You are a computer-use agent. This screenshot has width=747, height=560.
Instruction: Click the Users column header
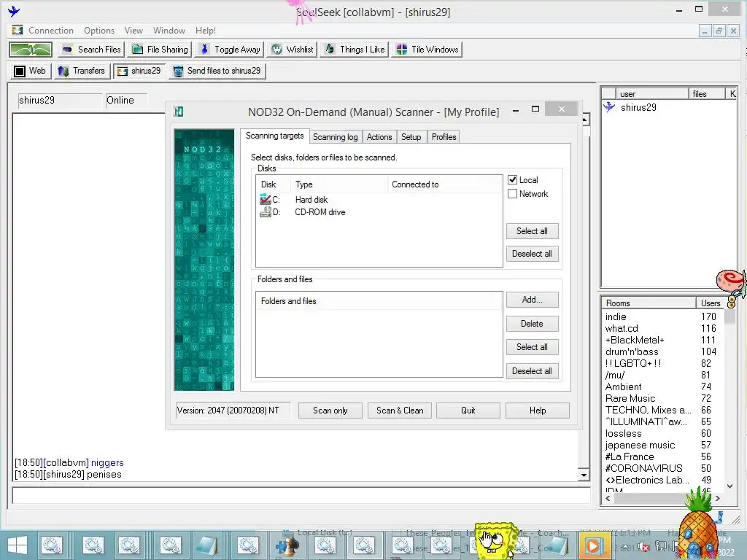(x=711, y=303)
